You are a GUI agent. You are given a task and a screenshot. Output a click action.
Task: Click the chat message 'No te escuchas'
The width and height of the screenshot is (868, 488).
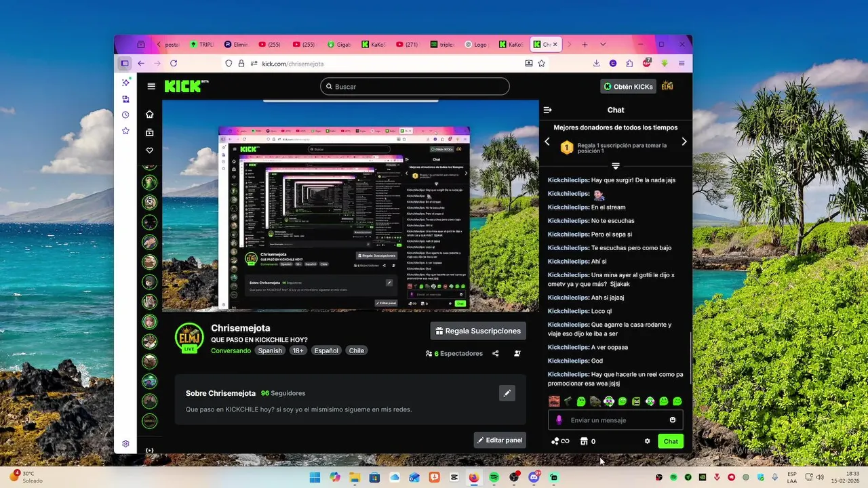613,221
